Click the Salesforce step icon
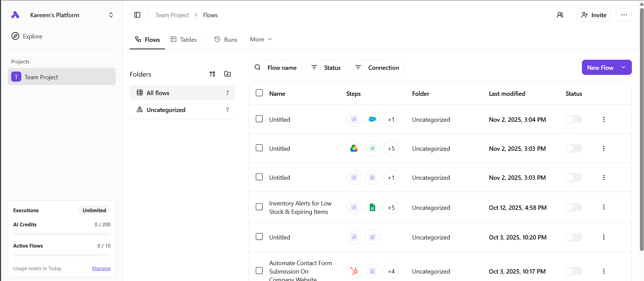The image size is (644, 281). click(372, 119)
